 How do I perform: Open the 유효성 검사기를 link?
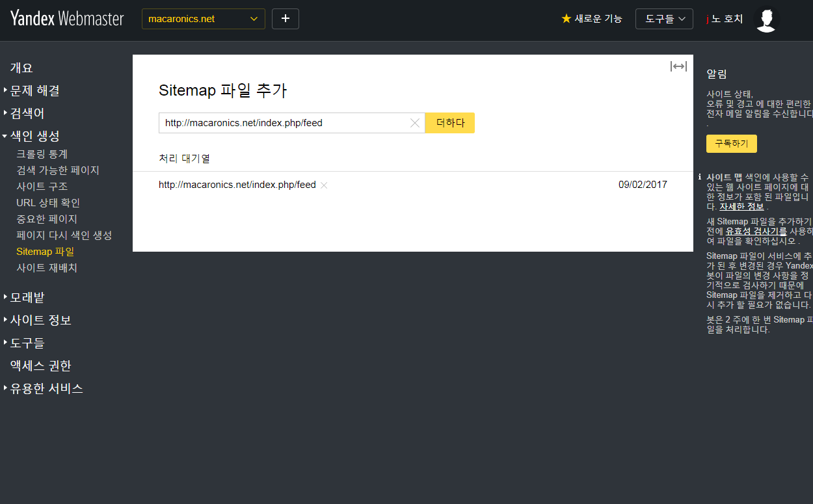[x=756, y=231]
